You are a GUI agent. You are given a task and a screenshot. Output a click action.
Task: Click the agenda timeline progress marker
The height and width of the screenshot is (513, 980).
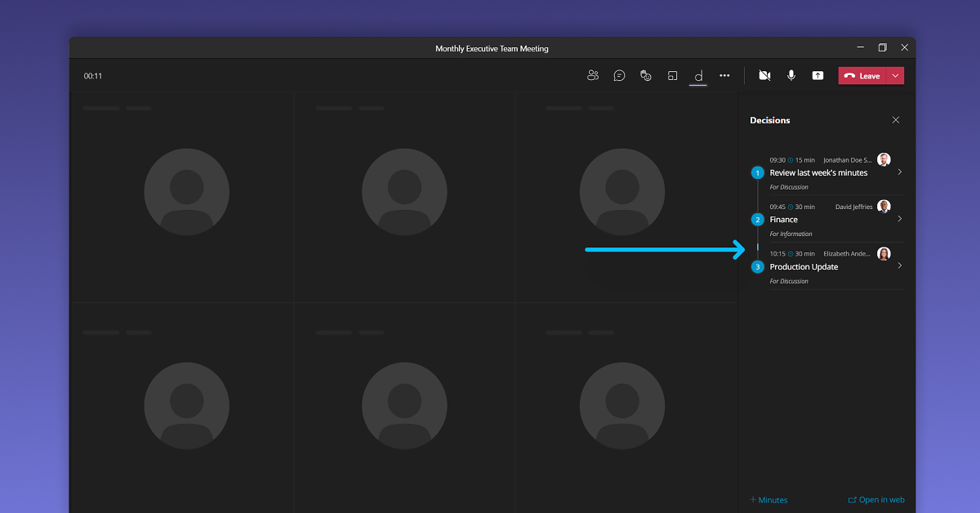pos(757,246)
